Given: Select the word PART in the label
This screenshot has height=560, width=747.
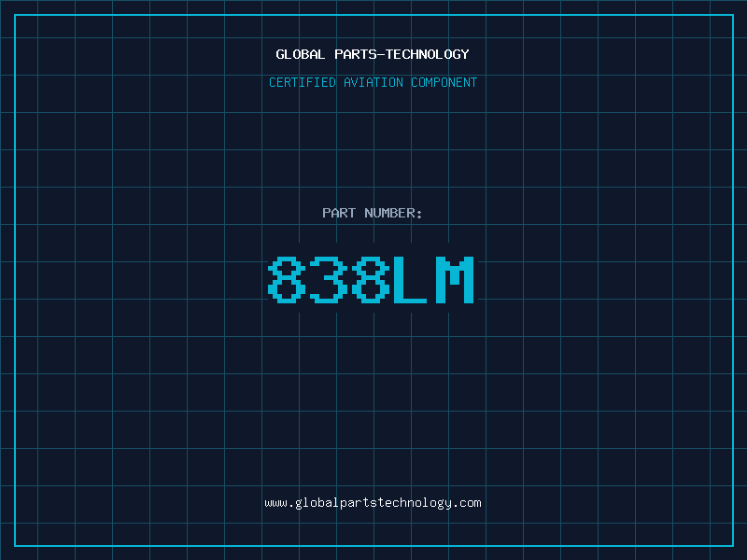Looking at the screenshot, I should point(339,213).
